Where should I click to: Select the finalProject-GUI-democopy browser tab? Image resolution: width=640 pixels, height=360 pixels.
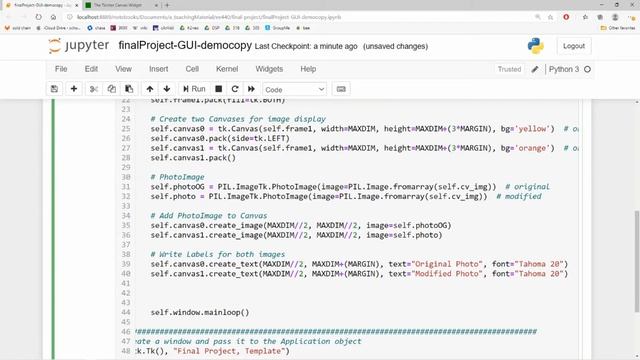click(x=39, y=5)
